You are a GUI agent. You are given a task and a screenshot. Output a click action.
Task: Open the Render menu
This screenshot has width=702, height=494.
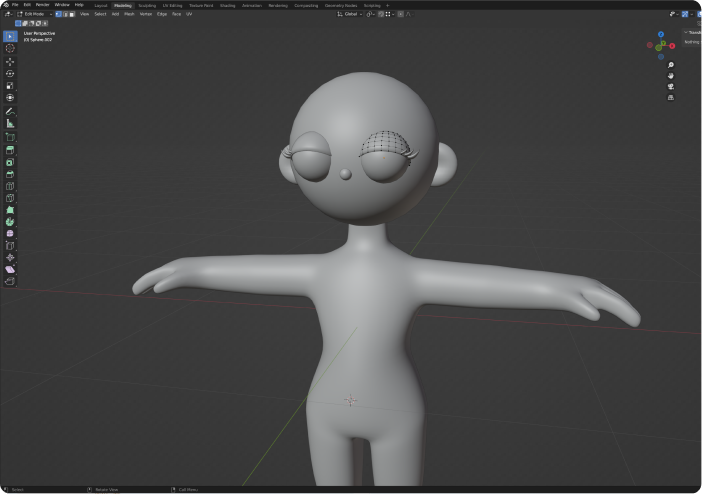point(43,5)
